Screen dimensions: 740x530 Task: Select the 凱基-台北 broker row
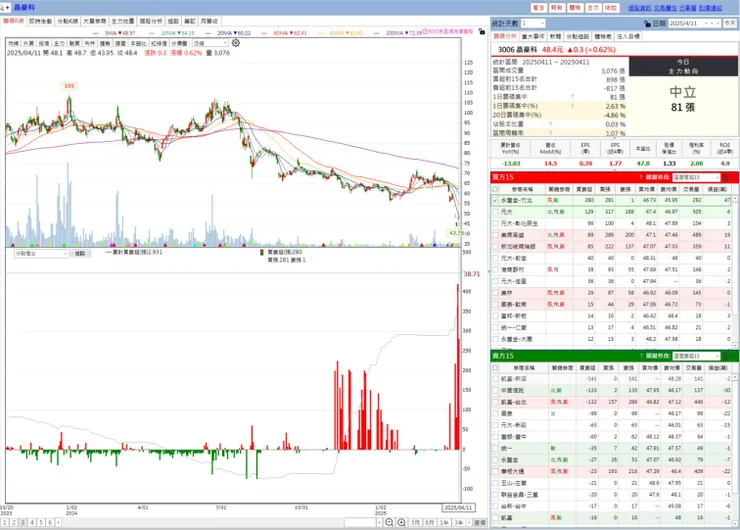[612, 402]
